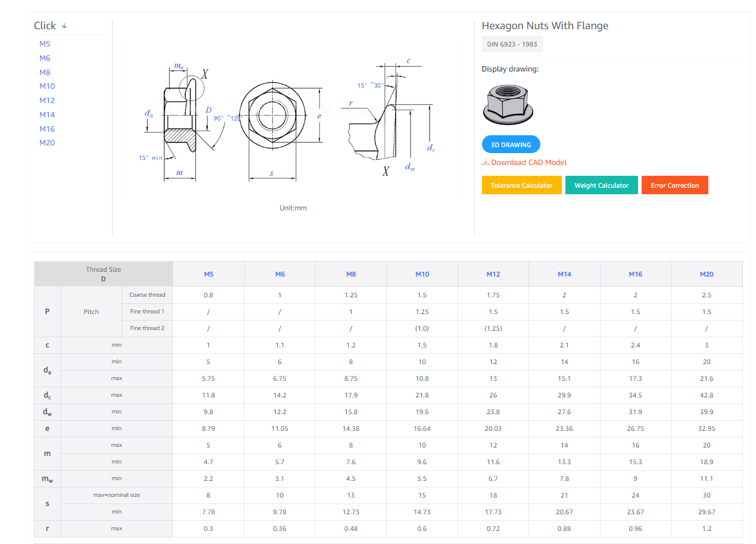
Task: Select M14 in the left size list
Action: click(x=47, y=114)
